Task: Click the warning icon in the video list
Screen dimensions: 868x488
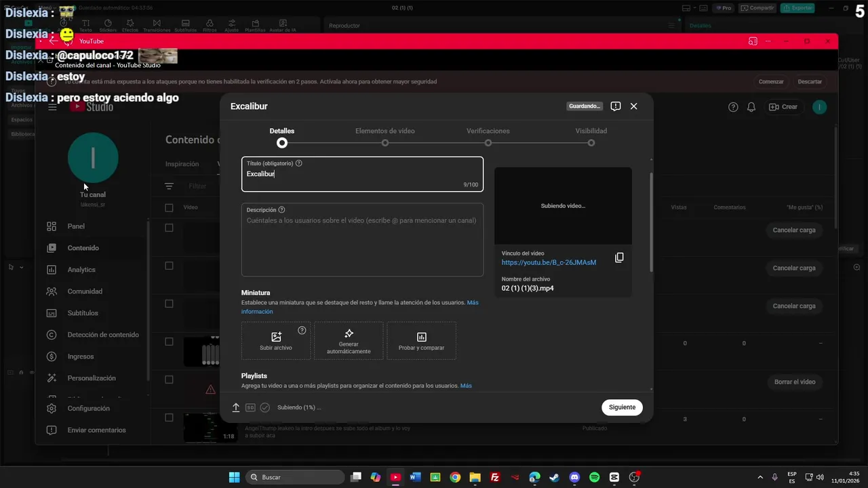Action: 210,389
